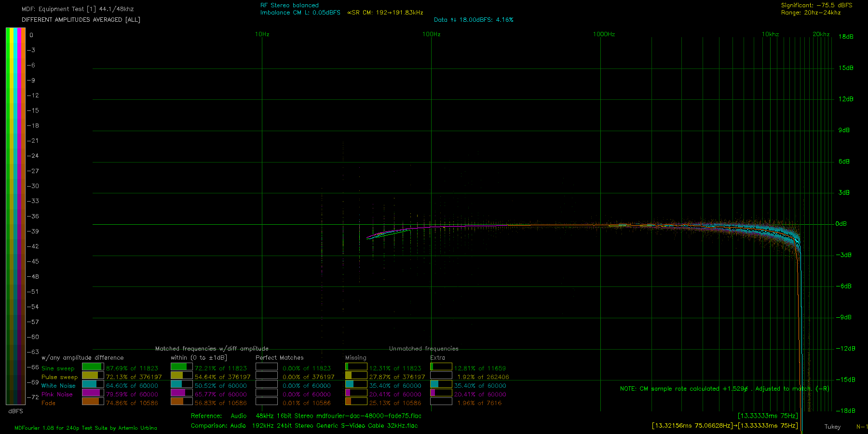Click the 12dB label on right axis
Image resolution: width=868 pixels, height=434 pixels.
(x=846, y=99)
